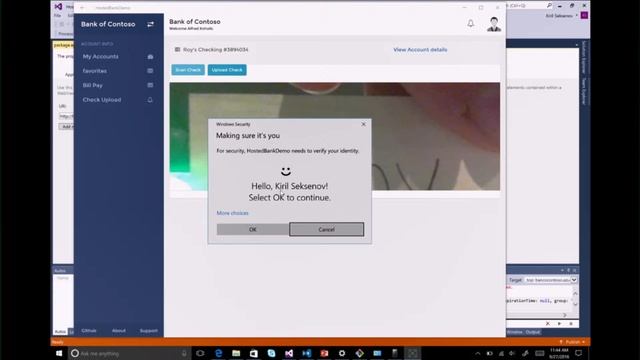Viewport: 640px width, 360px height.
Task: Open Favorites in the sidebar
Action: (95, 71)
